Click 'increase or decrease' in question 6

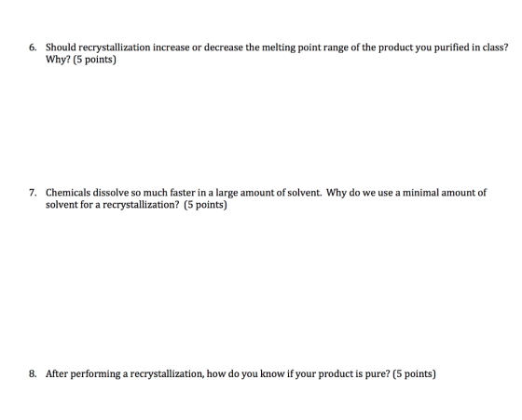(x=198, y=47)
